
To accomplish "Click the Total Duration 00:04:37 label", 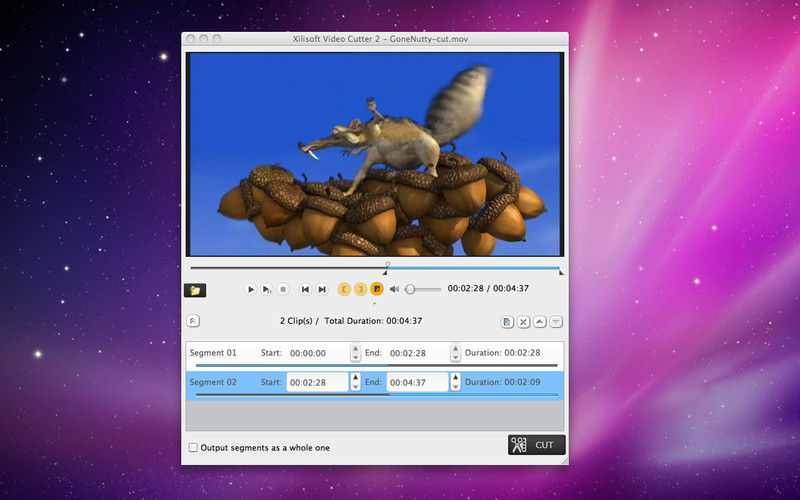I will coord(373,321).
